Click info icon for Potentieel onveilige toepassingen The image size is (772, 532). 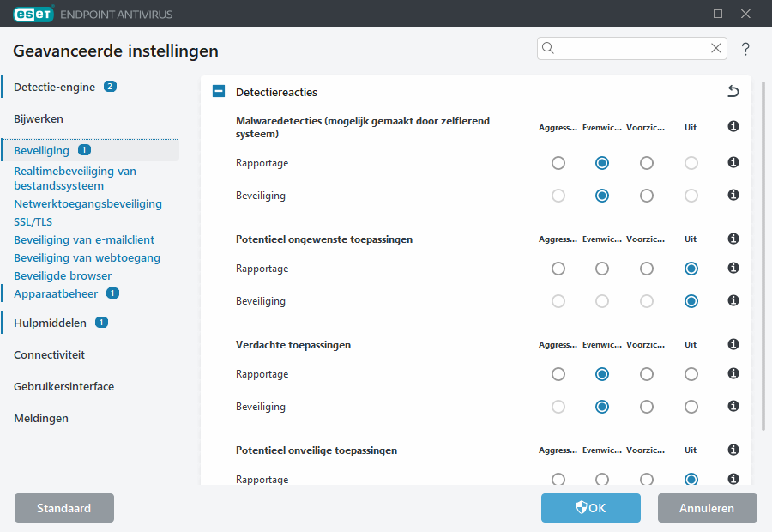733,450
